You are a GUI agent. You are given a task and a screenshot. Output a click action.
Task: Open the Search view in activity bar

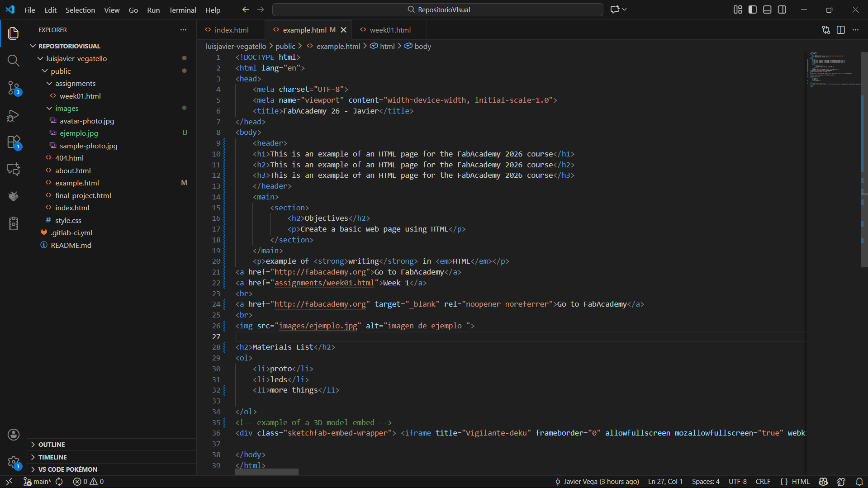coord(13,61)
